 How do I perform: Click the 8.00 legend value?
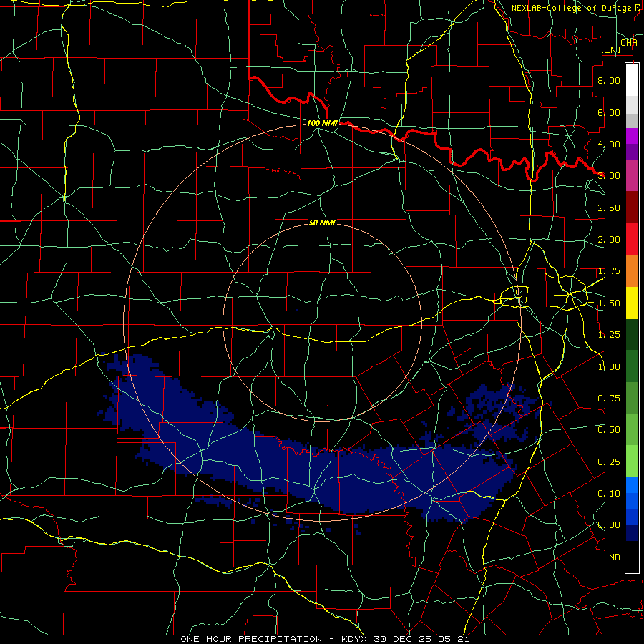click(609, 80)
